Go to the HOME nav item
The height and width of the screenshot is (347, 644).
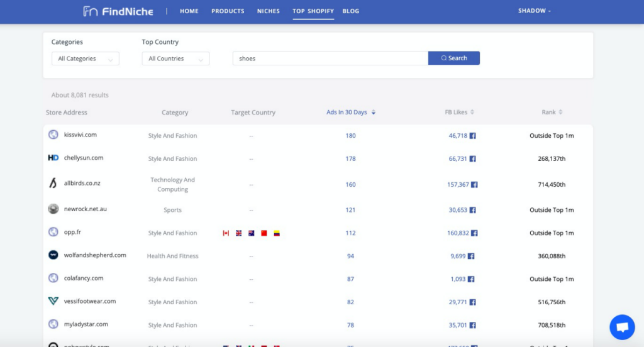(189, 11)
